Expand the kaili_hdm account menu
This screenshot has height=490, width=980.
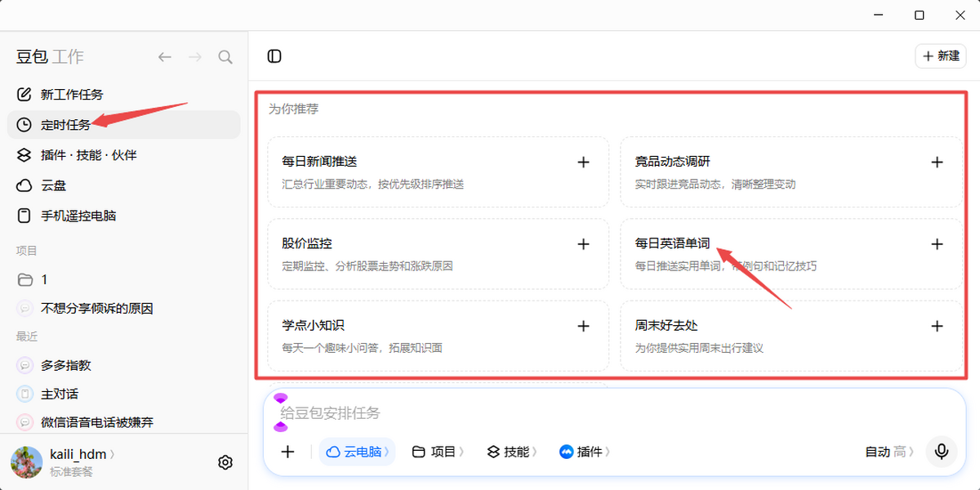[x=82, y=454]
